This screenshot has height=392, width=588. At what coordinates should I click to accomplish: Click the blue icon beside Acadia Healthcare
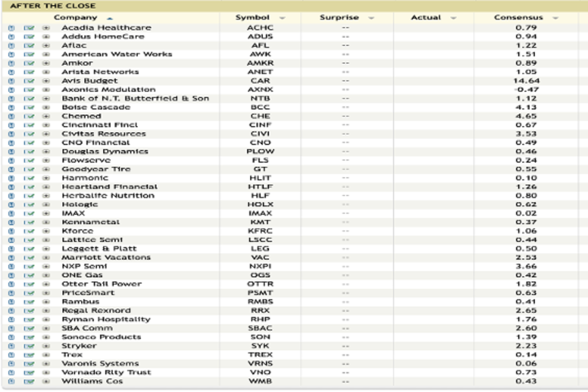11,28
